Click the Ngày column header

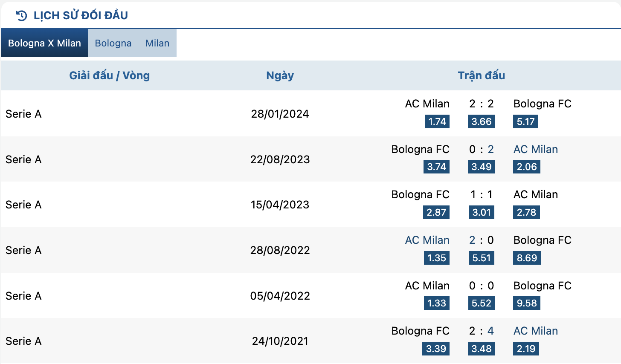tap(280, 75)
